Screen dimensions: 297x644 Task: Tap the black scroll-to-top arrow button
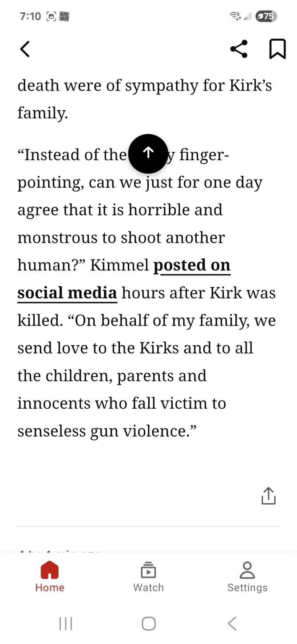point(148,154)
